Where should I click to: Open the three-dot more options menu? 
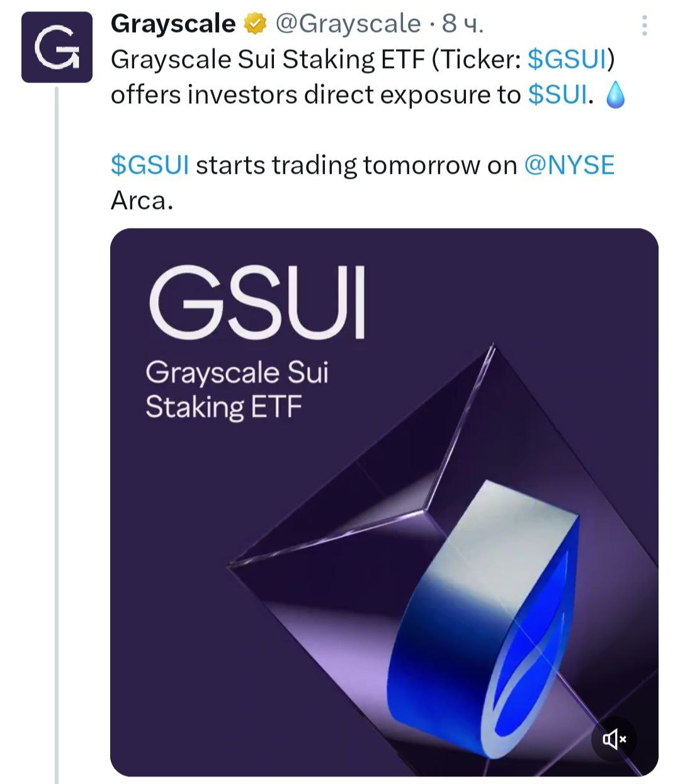pyautogui.click(x=643, y=25)
